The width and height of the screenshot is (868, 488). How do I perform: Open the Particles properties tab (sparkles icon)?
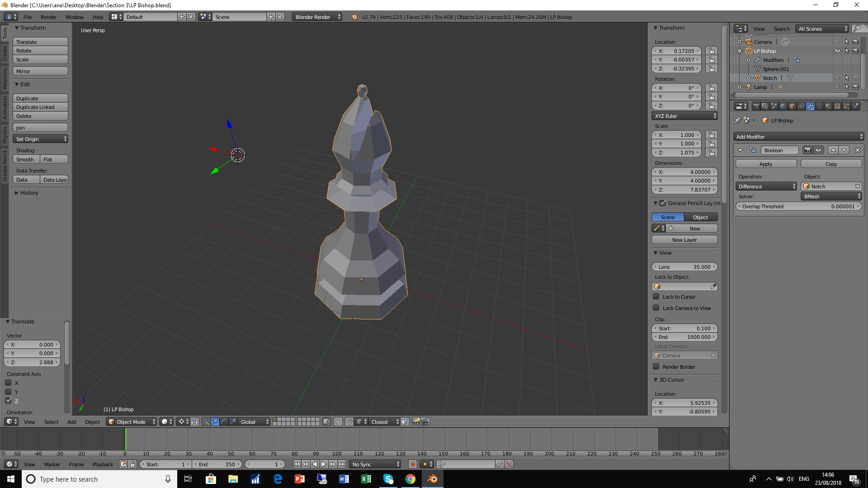pos(846,106)
